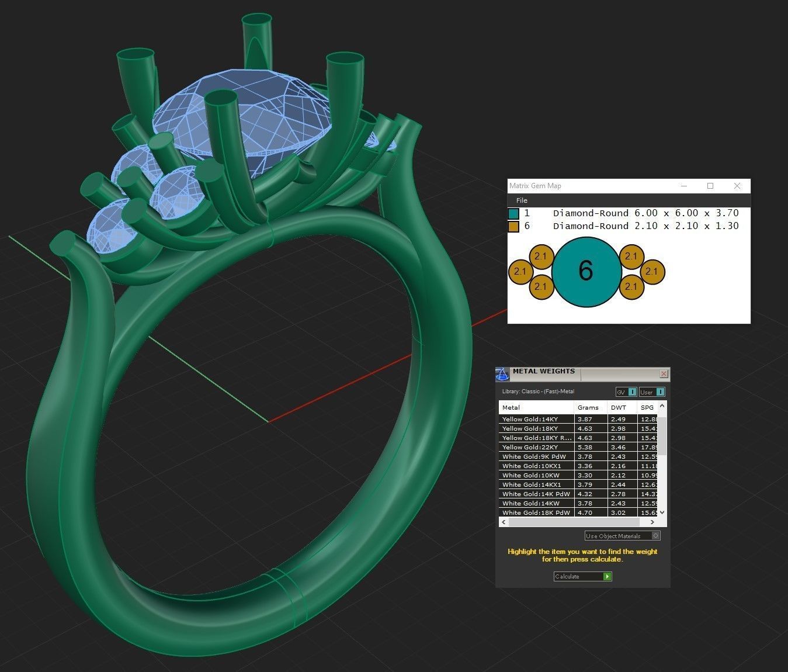The height and width of the screenshot is (672, 788).
Task: Click the Diamond-Round 6.00 x 6.00 x 3.70 entry
Action: [645, 213]
